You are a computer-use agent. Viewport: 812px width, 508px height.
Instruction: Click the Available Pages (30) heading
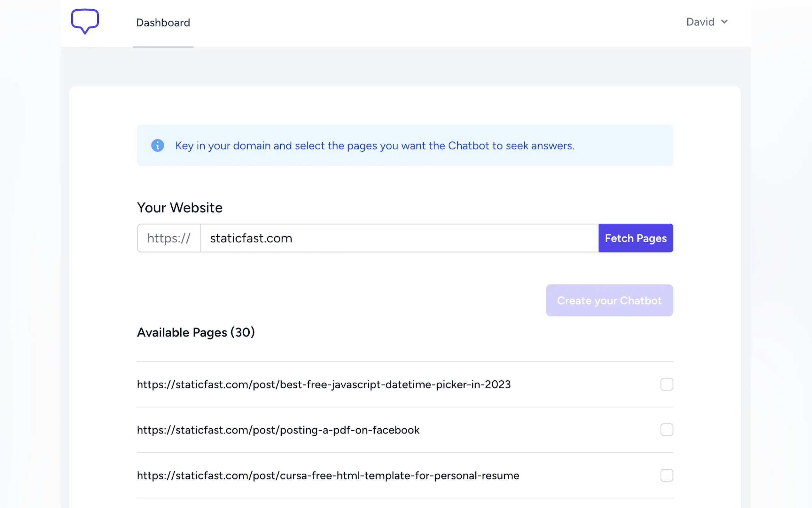tap(196, 332)
